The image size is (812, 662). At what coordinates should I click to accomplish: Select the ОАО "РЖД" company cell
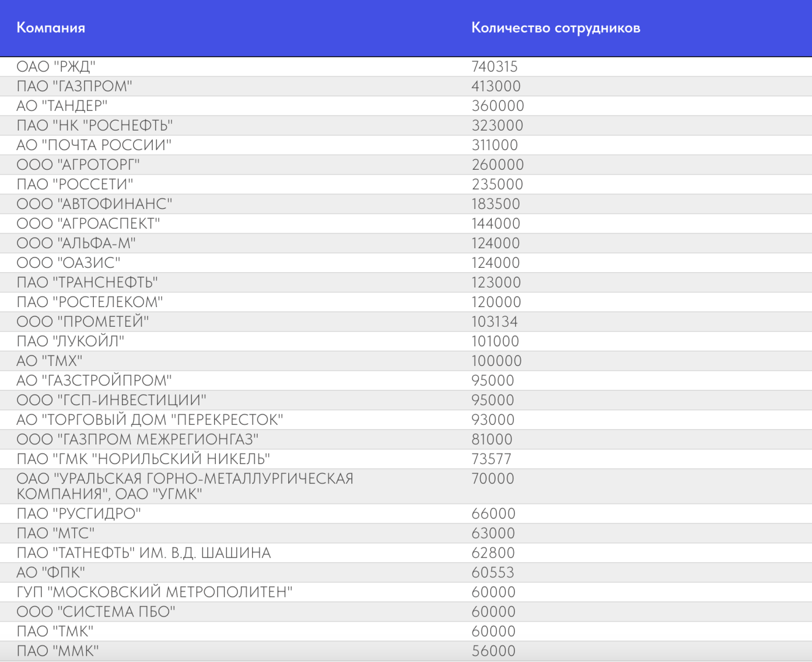pos(56,66)
